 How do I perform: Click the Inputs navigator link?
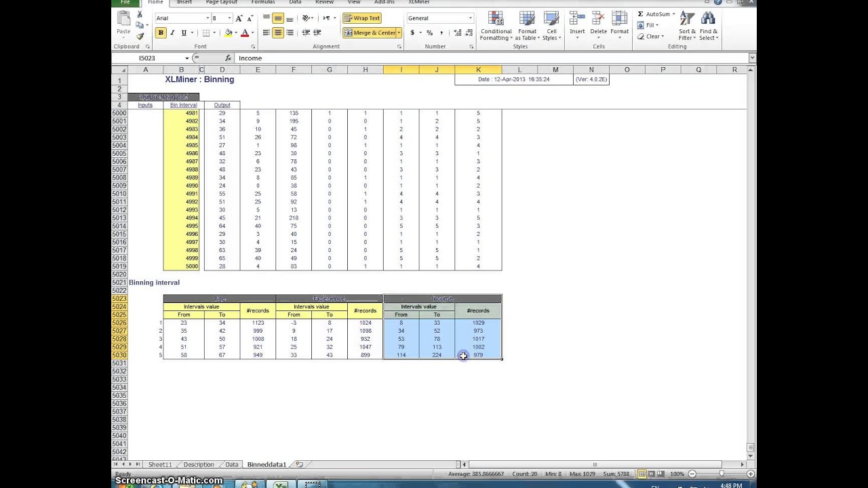click(x=145, y=105)
